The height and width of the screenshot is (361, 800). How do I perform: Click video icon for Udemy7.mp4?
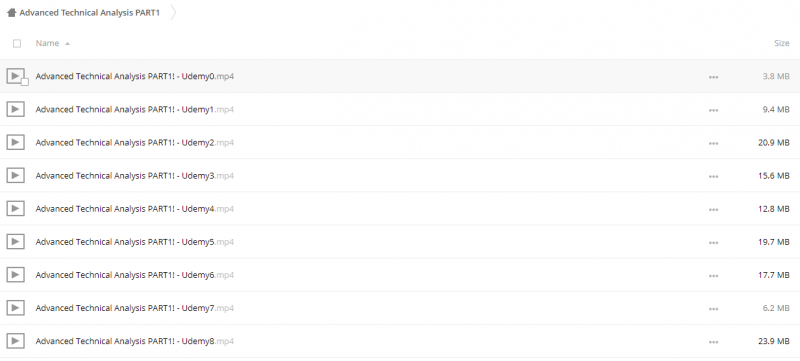[x=15, y=308]
